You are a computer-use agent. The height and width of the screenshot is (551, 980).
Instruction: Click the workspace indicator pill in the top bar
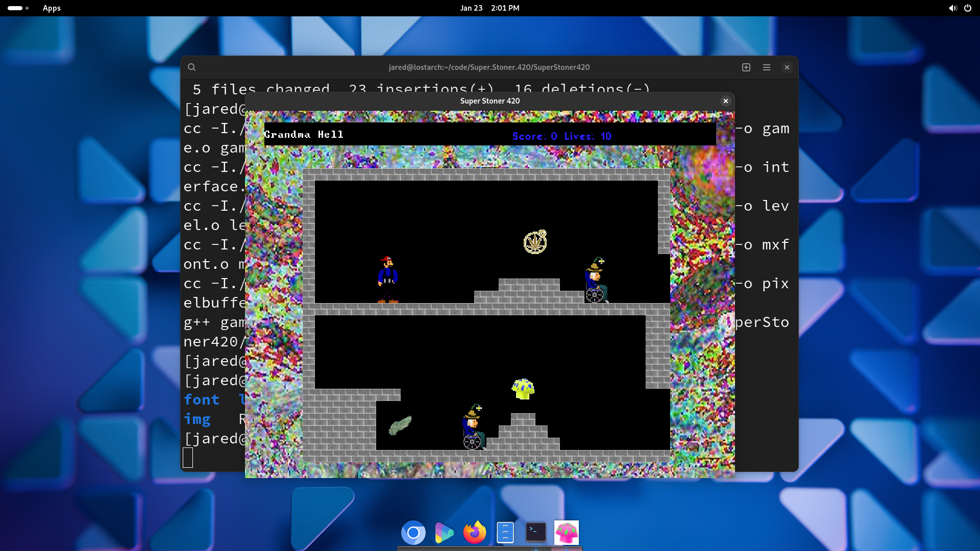pyautogui.click(x=18, y=8)
